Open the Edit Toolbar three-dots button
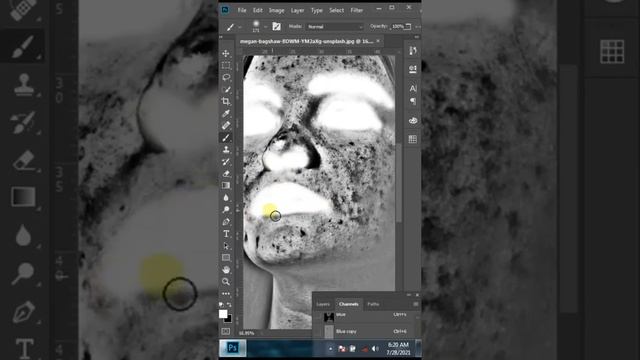The height and width of the screenshot is (360, 640). 226,293
